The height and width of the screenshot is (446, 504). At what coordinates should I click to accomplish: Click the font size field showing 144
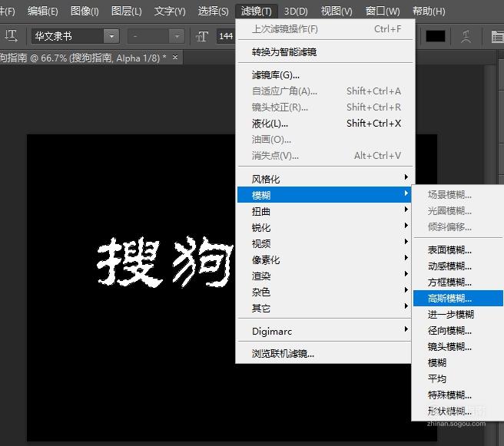227,36
